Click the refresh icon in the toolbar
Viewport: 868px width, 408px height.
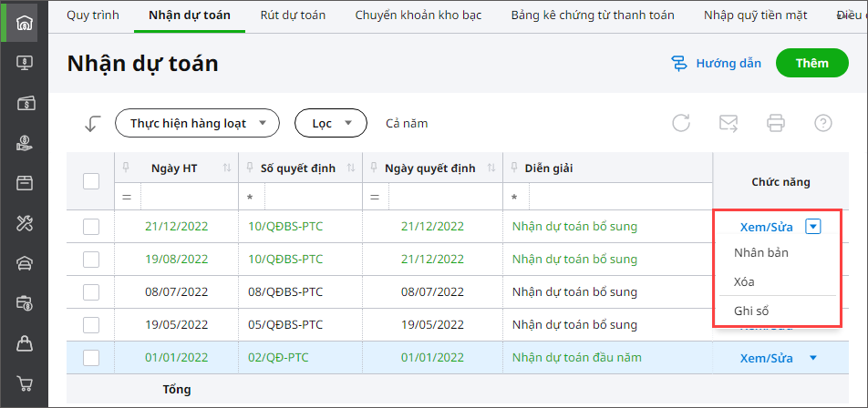coord(681,123)
